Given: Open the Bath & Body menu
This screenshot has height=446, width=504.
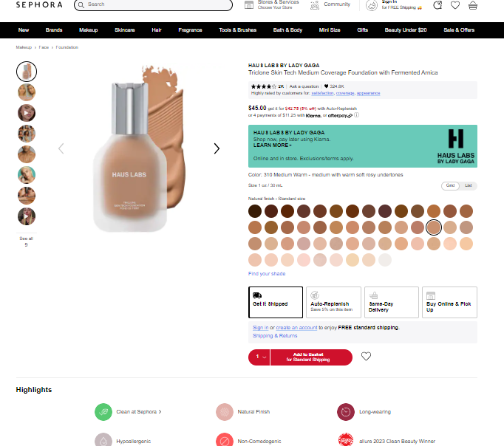Looking at the screenshot, I should pyautogui.click(x=287, y=30).
